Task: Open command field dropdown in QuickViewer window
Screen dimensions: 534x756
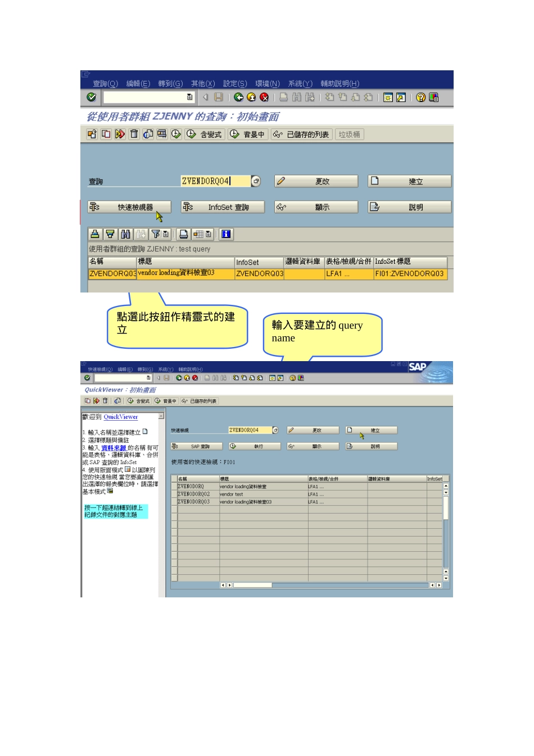Action: (x=148, y=378)
